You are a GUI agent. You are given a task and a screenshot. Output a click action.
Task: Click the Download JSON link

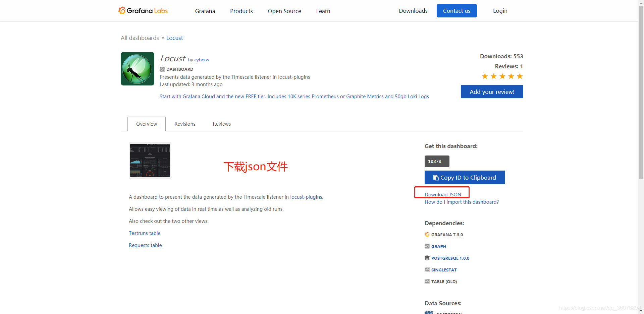point(443,195)
